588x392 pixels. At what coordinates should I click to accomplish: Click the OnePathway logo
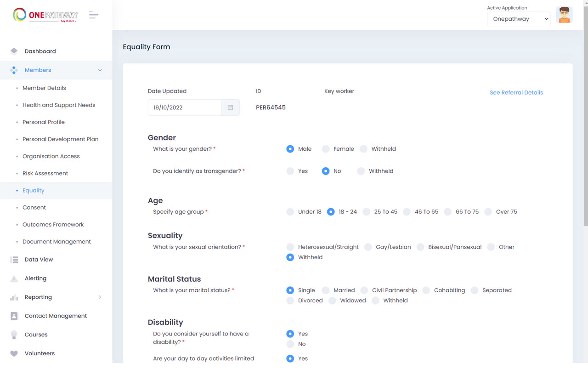pyautogui.click(x=45, y=15)
